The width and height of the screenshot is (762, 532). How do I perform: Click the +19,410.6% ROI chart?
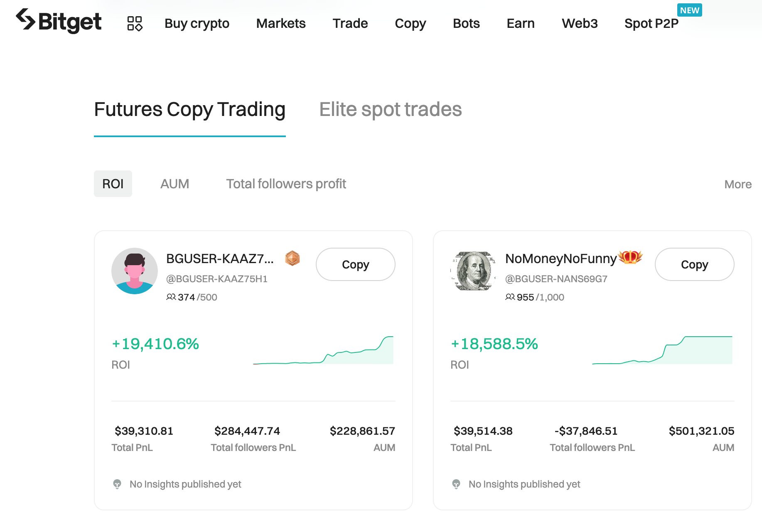[323, 351]
